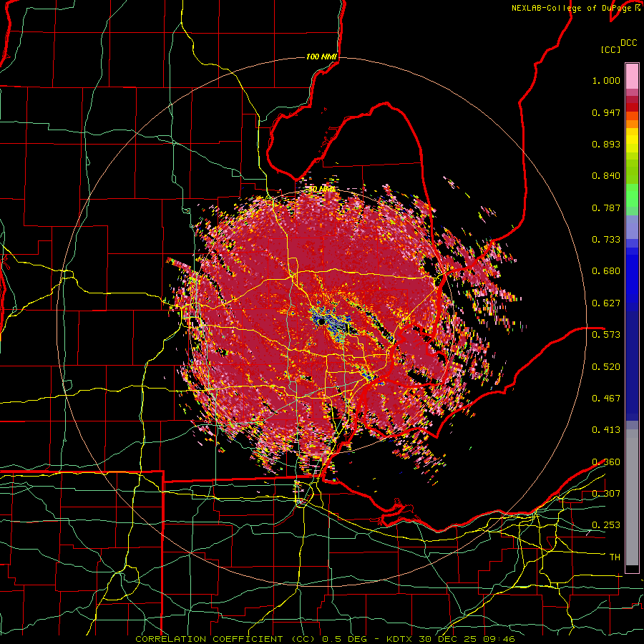Pick the light pink top segment of the color bar
This screenshot has width=644, height=644.
point(632,76)
